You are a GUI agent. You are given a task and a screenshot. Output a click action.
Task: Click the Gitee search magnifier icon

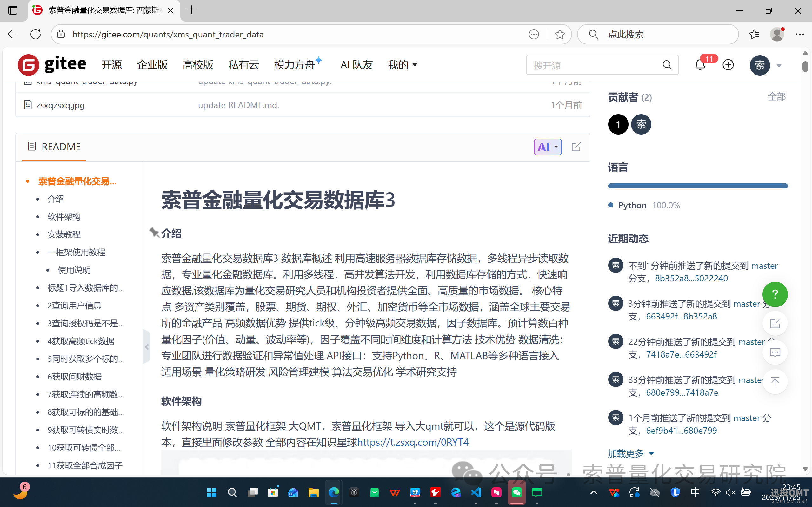(667, 65)
